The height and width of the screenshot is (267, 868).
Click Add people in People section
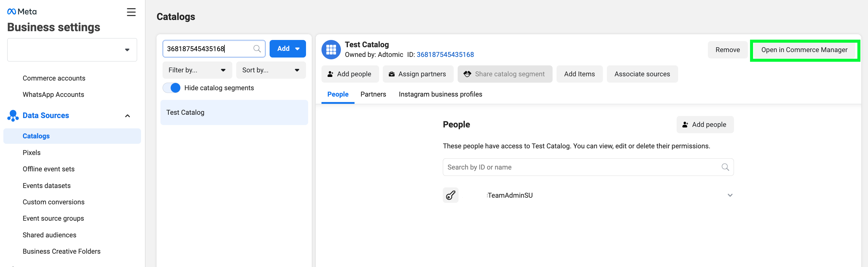tap(705, 125)
